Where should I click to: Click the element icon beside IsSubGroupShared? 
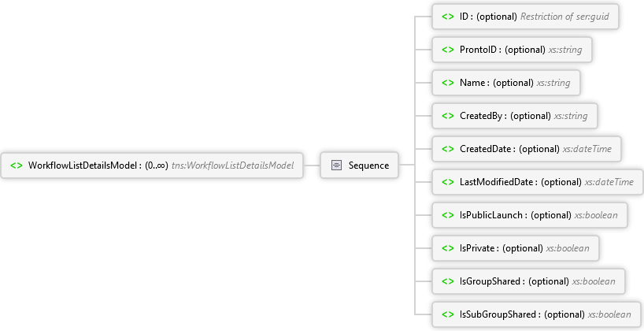point(447,314)
